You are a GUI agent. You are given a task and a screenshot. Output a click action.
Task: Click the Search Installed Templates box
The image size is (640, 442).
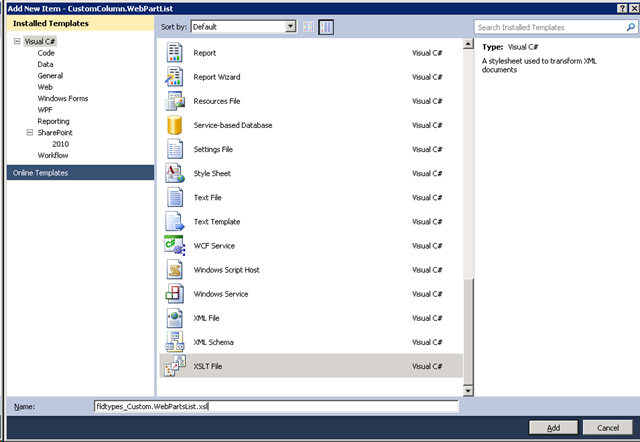click(x=550, y=27)
